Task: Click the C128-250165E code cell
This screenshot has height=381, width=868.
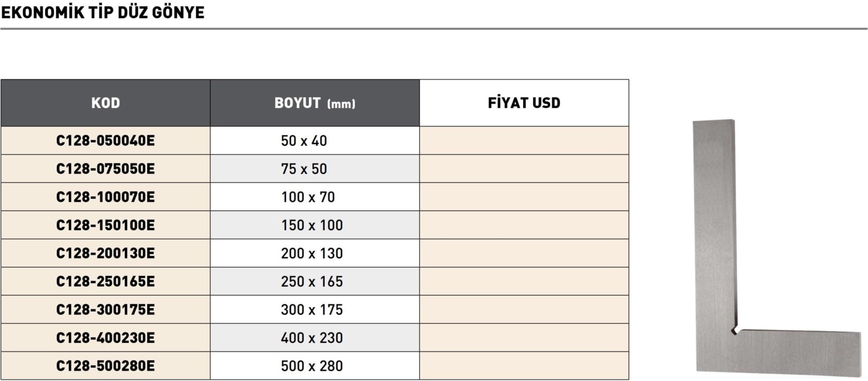Action: [105, 282]
